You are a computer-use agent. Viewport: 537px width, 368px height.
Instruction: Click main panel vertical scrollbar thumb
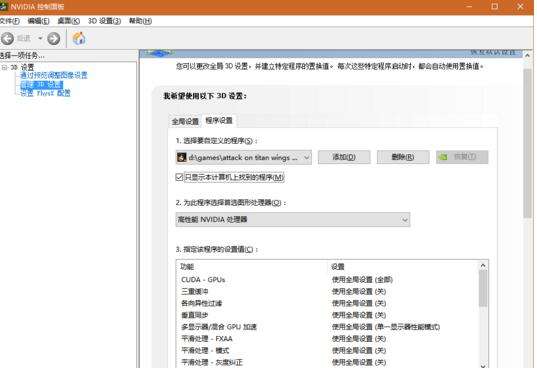click(528, 143)
